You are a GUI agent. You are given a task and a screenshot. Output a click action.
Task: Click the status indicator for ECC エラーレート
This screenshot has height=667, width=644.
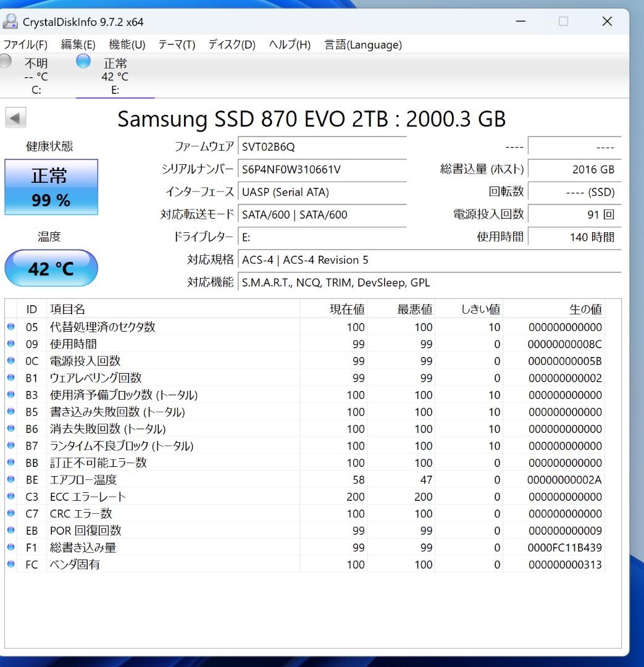[10, 497]
